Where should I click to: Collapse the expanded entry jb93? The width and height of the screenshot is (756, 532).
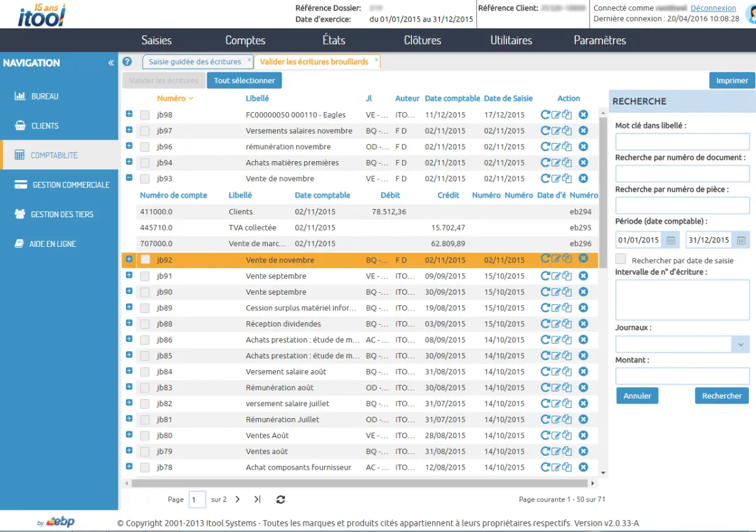(129, 178)
